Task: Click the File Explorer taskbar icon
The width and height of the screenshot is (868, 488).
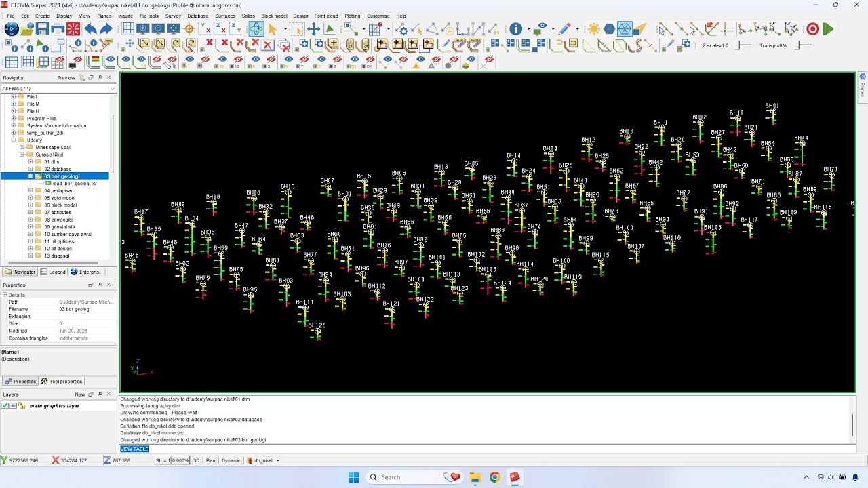Action: click(x=475, y=477)
